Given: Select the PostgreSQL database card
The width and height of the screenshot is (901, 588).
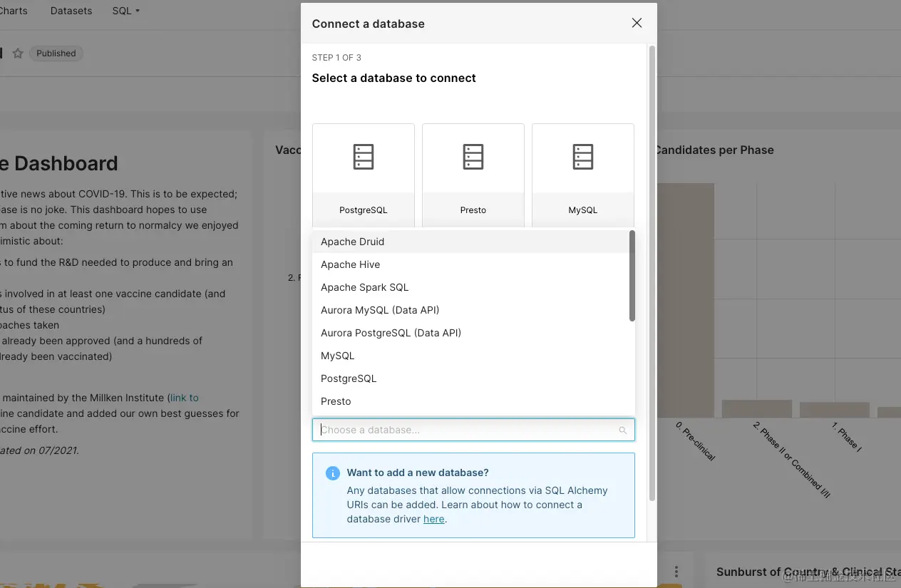Looking at the screenshot, I should click(364, 175).
